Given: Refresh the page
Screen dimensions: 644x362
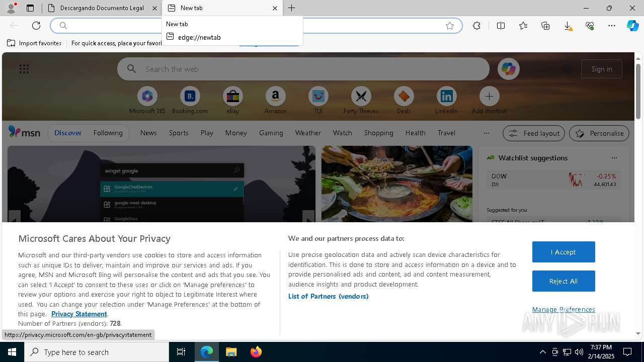Looking at the screenshot, I should point(36,26).
